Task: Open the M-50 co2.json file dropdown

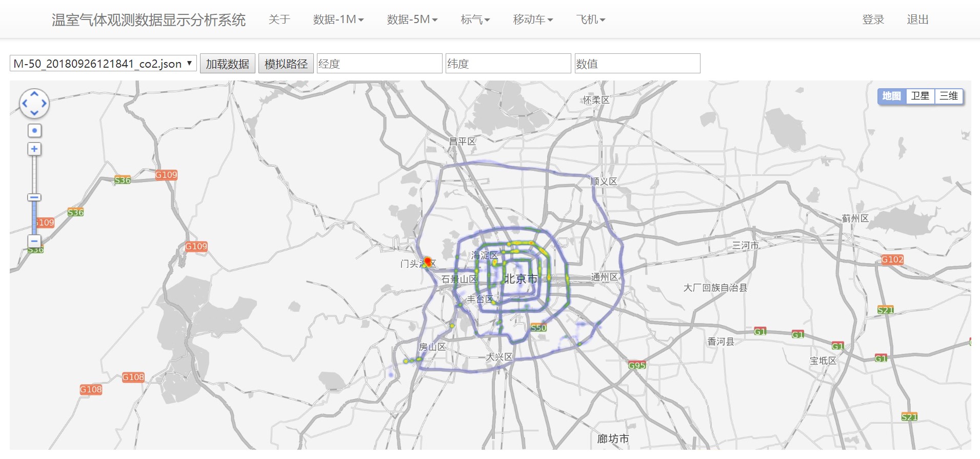Action: tap(103, 64)
